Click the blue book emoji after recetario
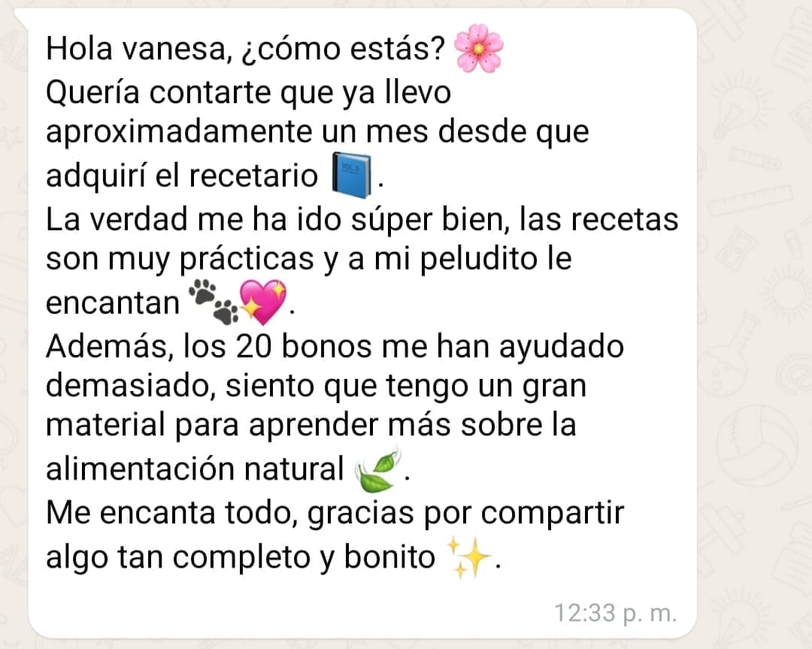Image resolution: width=812 pixels, height=649 pixels. click(352, 175)
